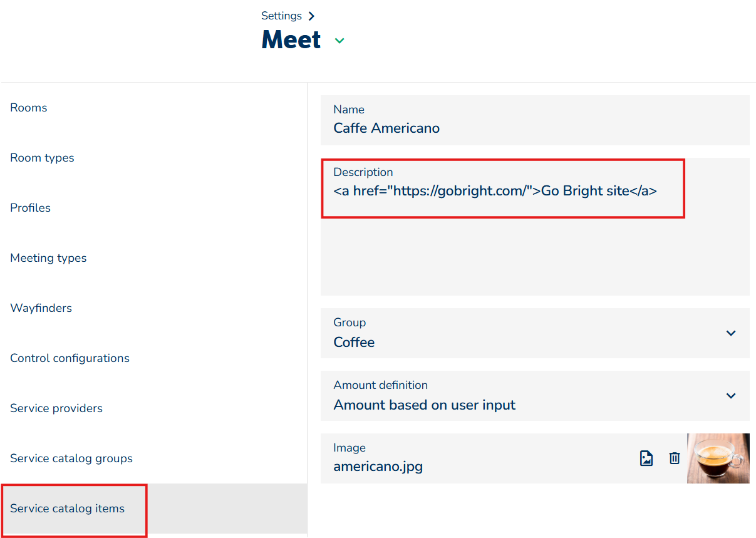756x538 pixels.
Task: Click the coffee cup image thumbnail
Action: pos(718,458)
